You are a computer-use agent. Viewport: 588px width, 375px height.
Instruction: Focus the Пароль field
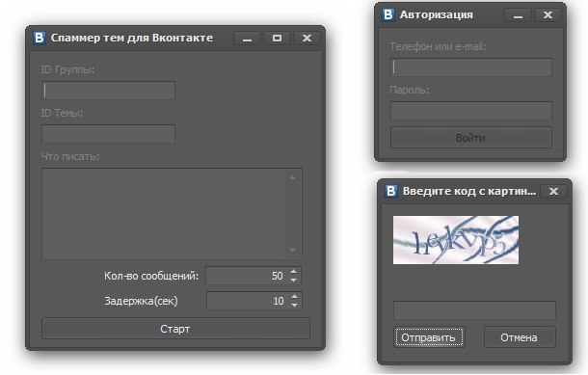[x=471, y=111]
